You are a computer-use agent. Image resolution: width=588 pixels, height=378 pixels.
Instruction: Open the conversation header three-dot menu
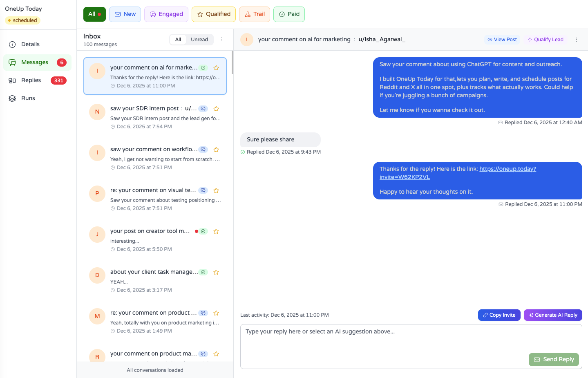coord(577,39)
